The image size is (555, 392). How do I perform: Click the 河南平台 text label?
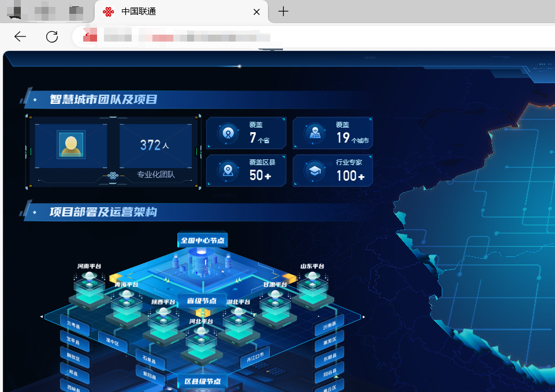pyautogui.click(x=89, y=266)
